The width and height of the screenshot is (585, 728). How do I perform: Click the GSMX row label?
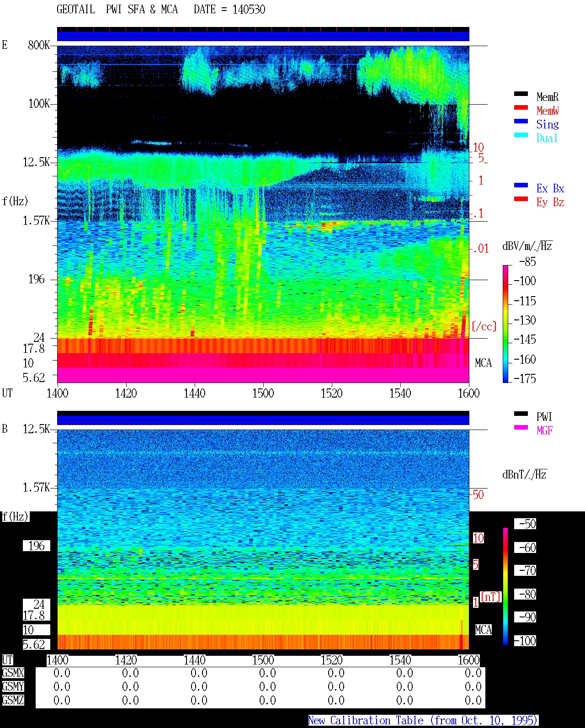coord(13,673)
